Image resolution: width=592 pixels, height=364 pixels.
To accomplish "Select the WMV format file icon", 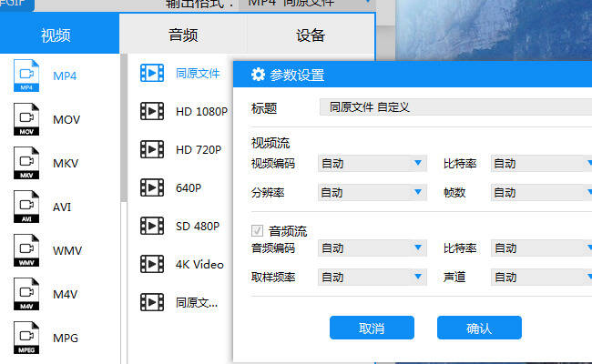I will [26, 250].
